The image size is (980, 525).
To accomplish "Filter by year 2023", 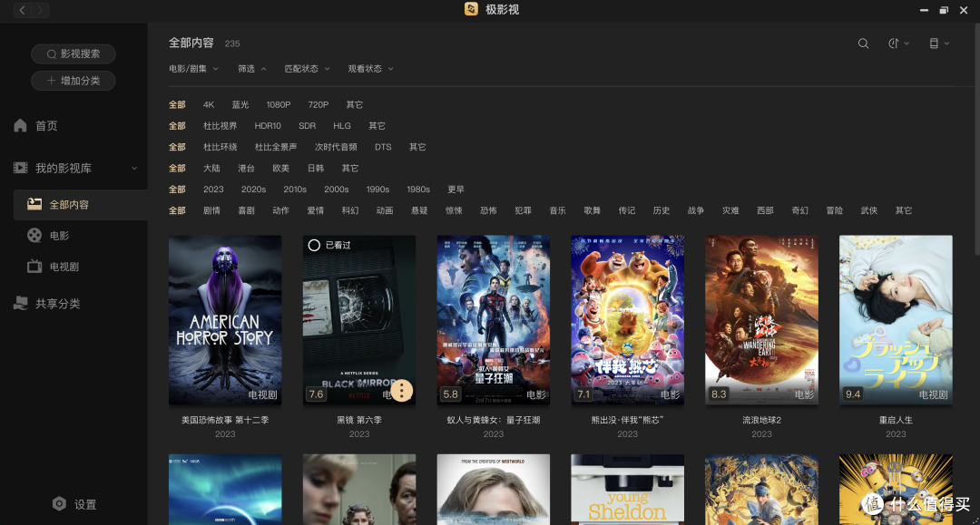I will 213,190.
